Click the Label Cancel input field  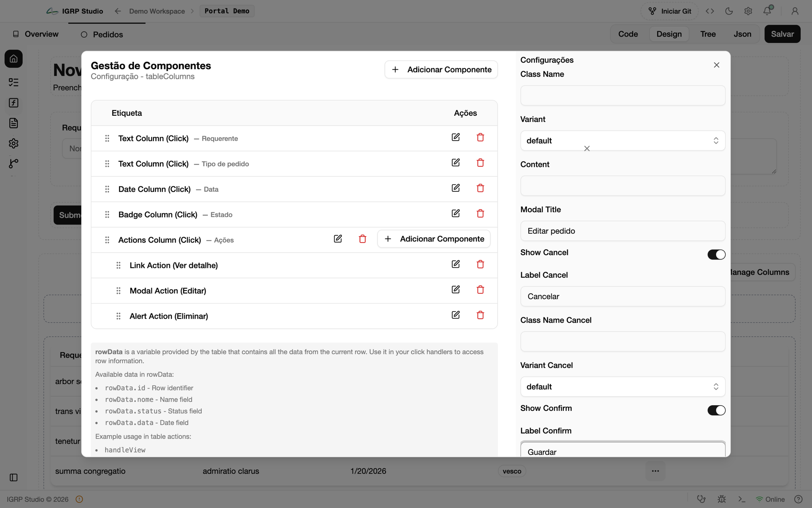pyautogui.click(x=622, y=296)
